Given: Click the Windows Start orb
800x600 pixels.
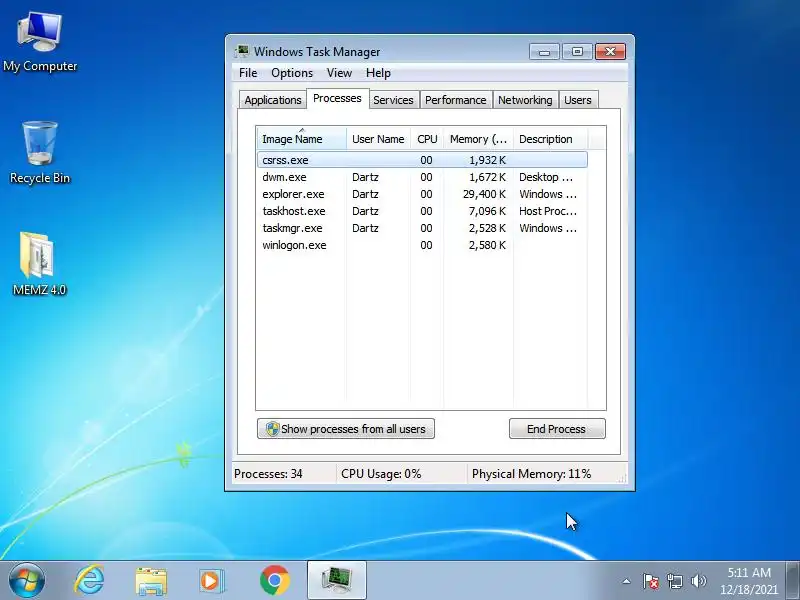Looking at the screenshot, I should click(26, 580).
